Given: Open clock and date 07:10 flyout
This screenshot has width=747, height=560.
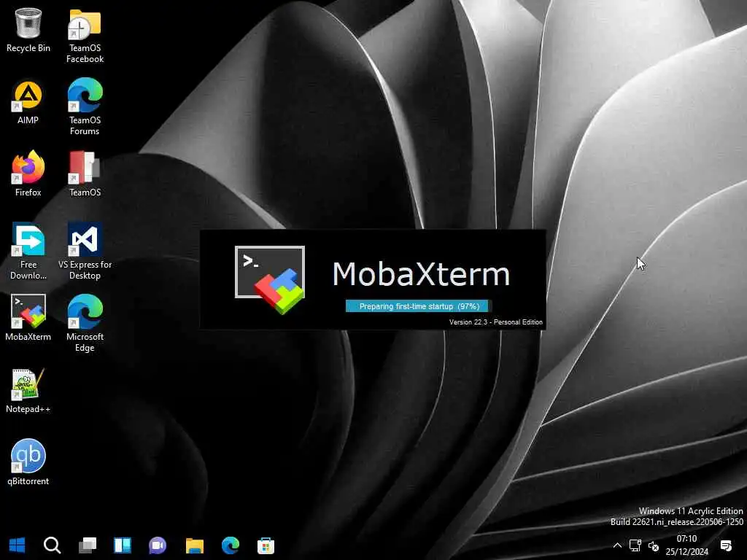Looking at the screenshot, I should pyautogui.click(x=687, y=545).
